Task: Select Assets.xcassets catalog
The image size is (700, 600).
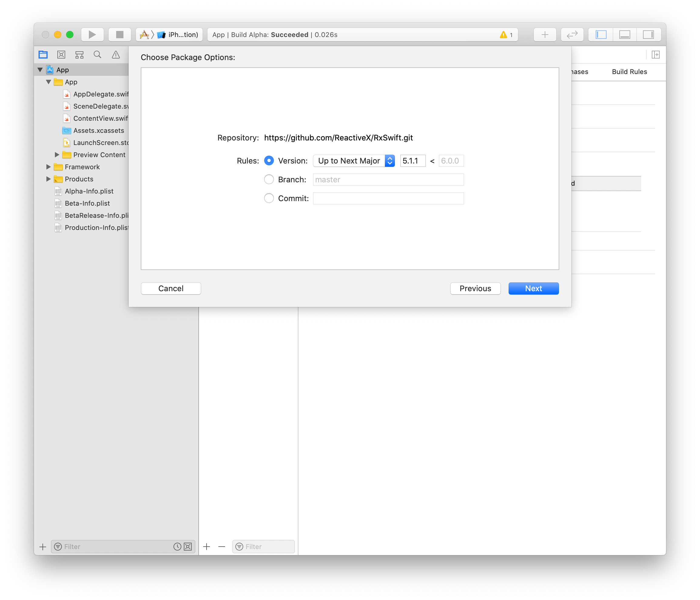Action: pos(94,131)
